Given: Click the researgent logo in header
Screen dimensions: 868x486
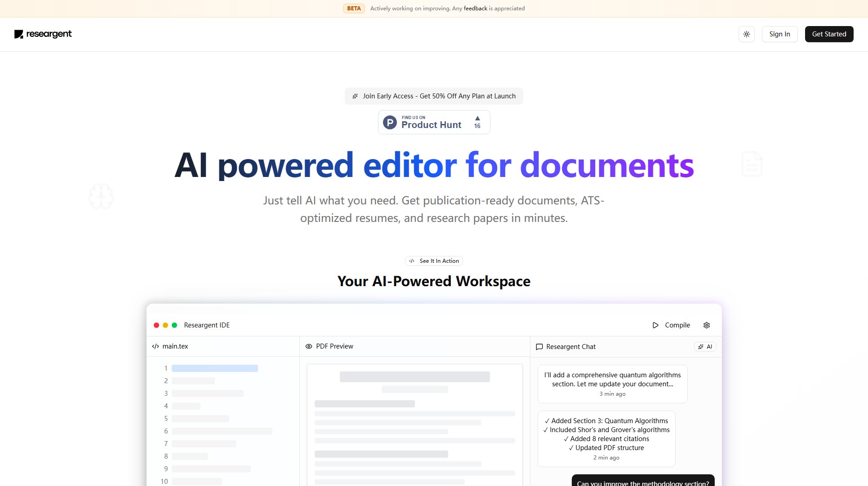Looking at the screenshot, I should click(43, 34).
